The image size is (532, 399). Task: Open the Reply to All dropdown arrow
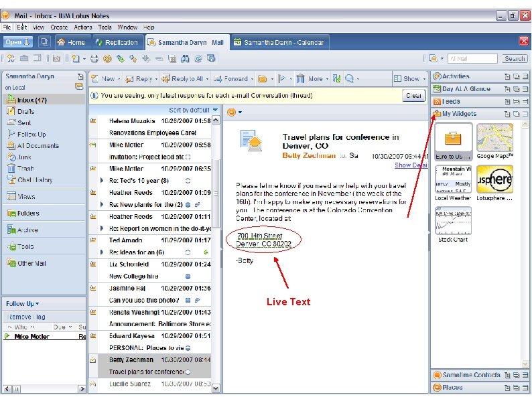pyautogui.click(x=207, y=79)
